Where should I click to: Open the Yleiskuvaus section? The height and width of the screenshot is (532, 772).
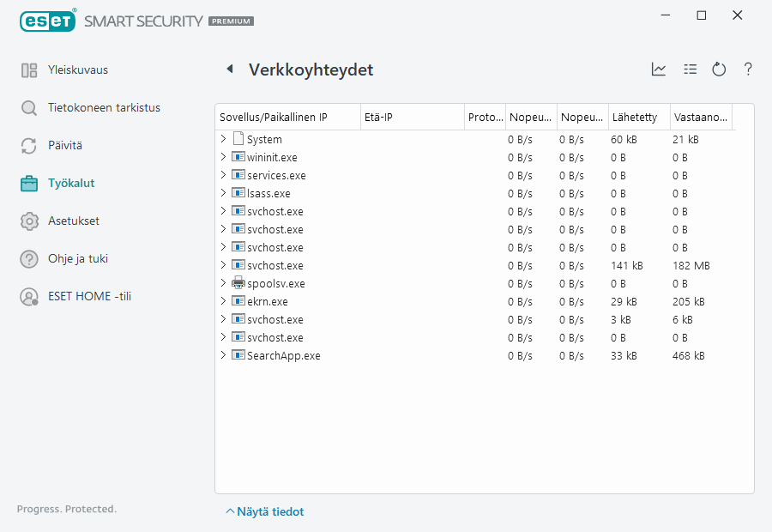tap(77, 70)
